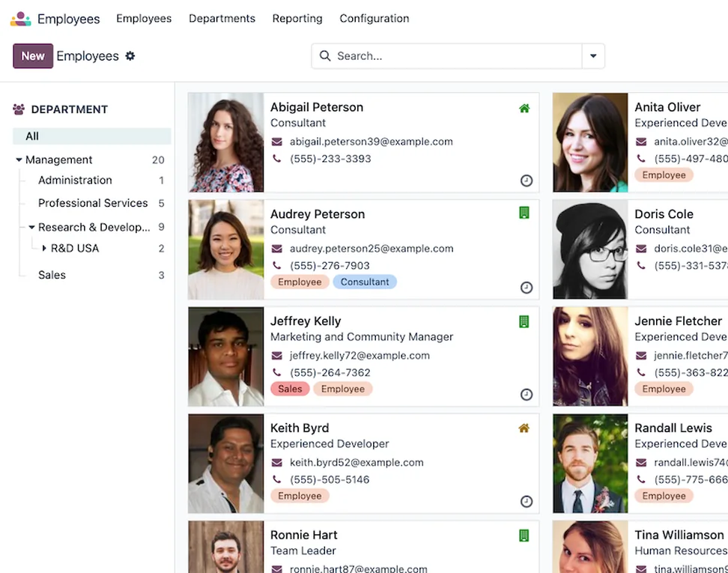The image size is (728, 573).
Task: Click the Employees breadcrumb title
Action: click(x=88, y=56)
